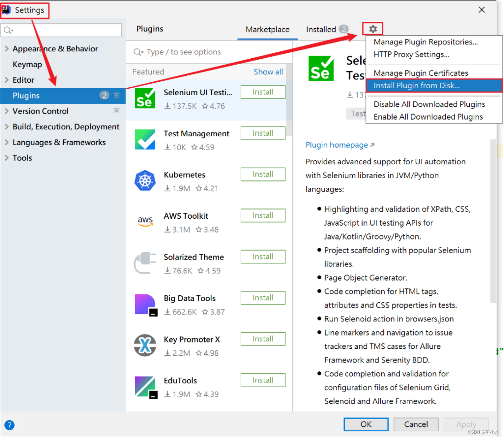Install the Key Promoter X plugin
The height and width of the screenshot is (437, 504).
[263, 339]
